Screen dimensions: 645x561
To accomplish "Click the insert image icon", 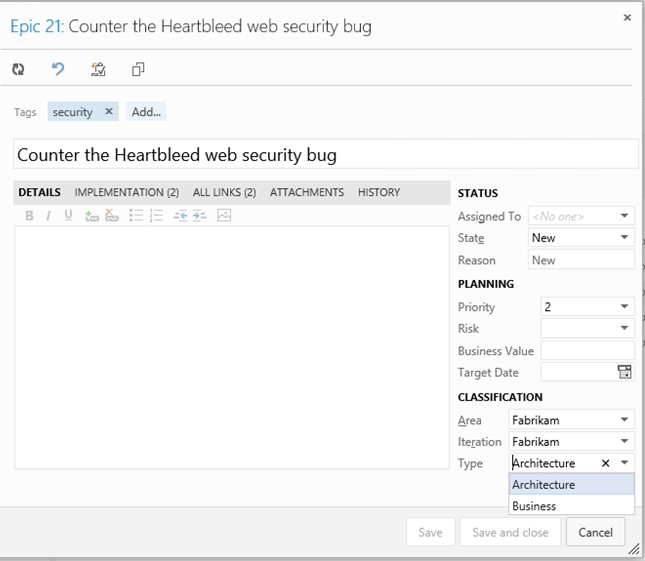I will [x=224, y=215].
